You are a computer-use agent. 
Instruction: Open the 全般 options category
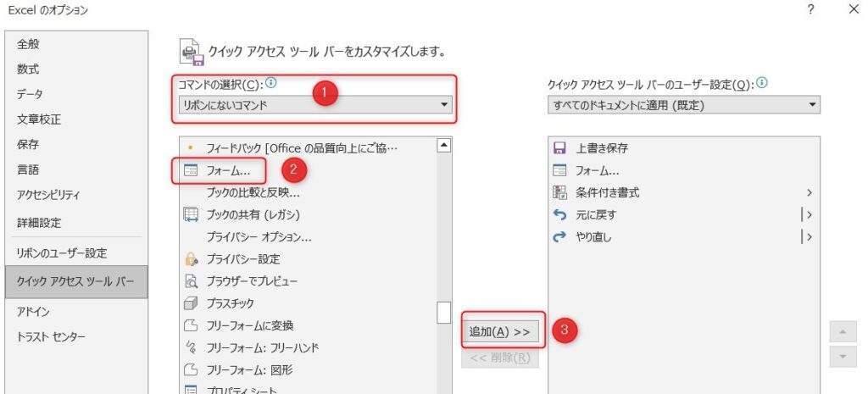[x=29, y=44]
